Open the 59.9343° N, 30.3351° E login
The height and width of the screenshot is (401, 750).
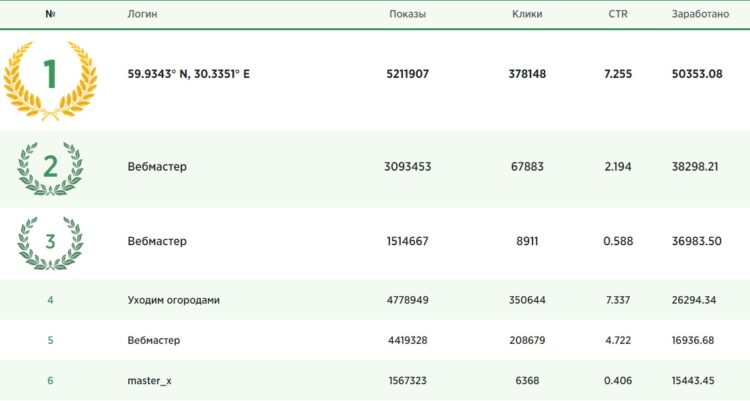189,74
